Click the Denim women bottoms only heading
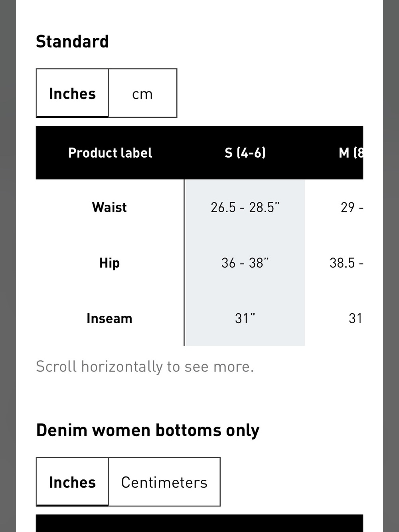This screenshot has width=399, height=532. 148,431
